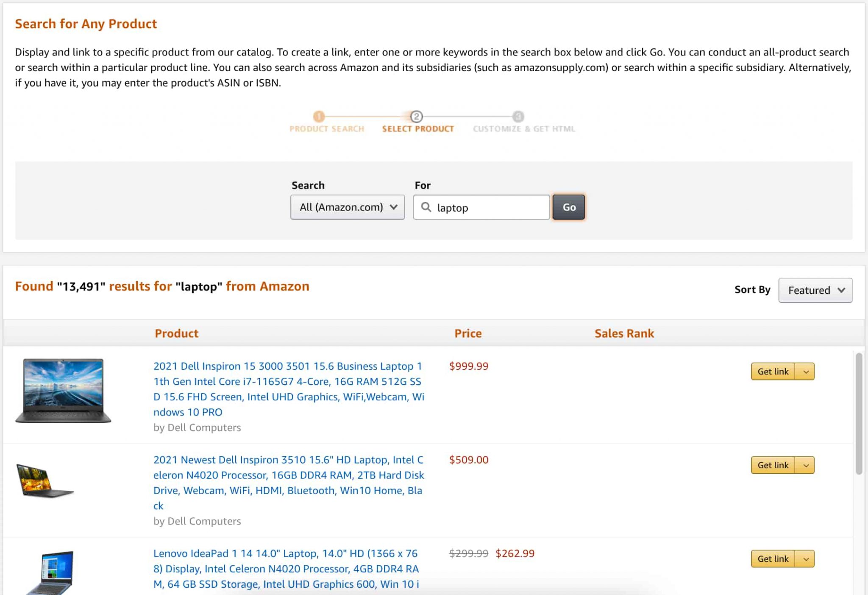The height and width of the screenshot is (595, 868).
Task: Click the $999.99 price
Action: click(469, 366)
